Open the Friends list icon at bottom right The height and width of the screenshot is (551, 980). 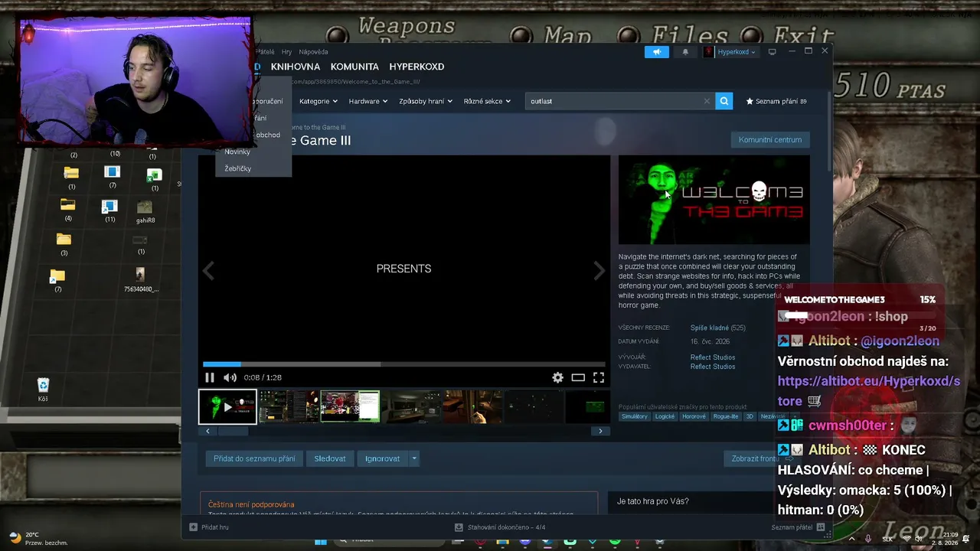pos(821,527)
